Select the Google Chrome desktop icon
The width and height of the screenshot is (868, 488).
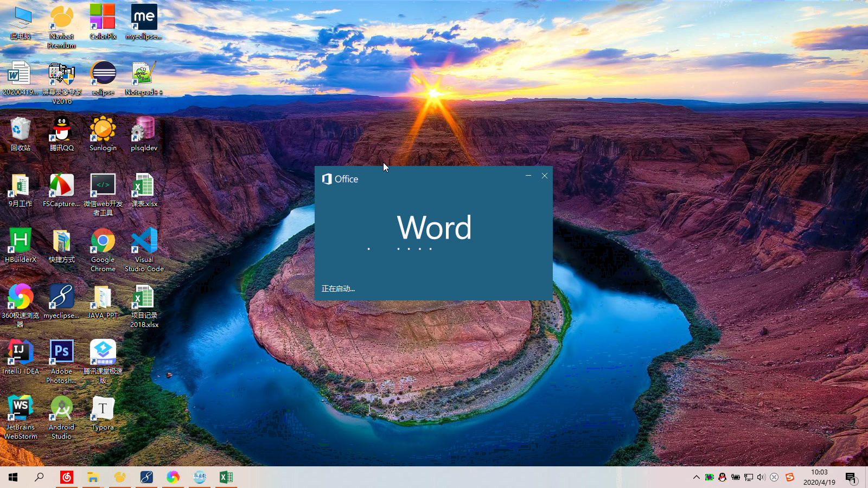[103, 250]
